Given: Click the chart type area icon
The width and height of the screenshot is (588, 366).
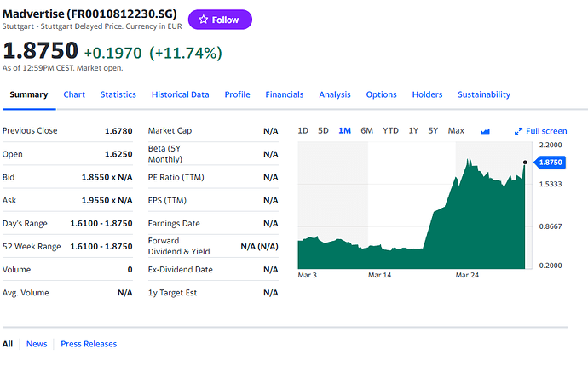Looking at the screenshot, I should point(485,131).
